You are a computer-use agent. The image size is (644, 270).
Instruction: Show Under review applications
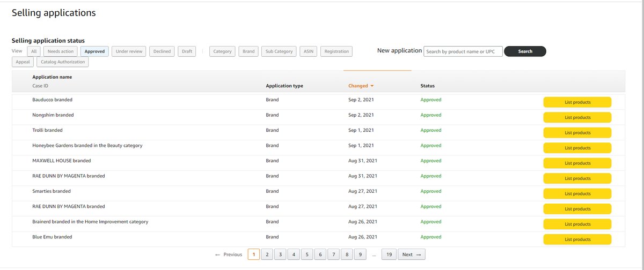[x=129, y=51]
